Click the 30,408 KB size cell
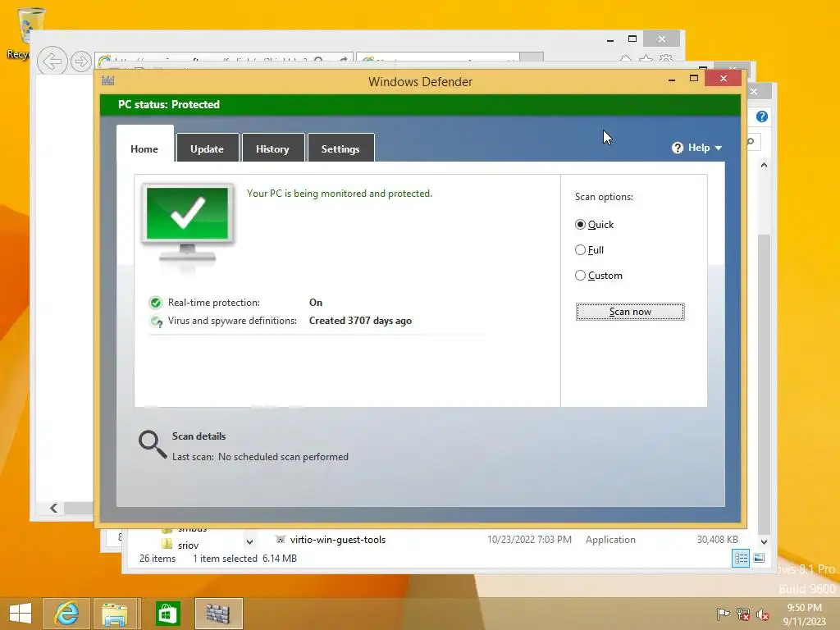The width and height of the screenshot is (840, 630). click(717, 540)
